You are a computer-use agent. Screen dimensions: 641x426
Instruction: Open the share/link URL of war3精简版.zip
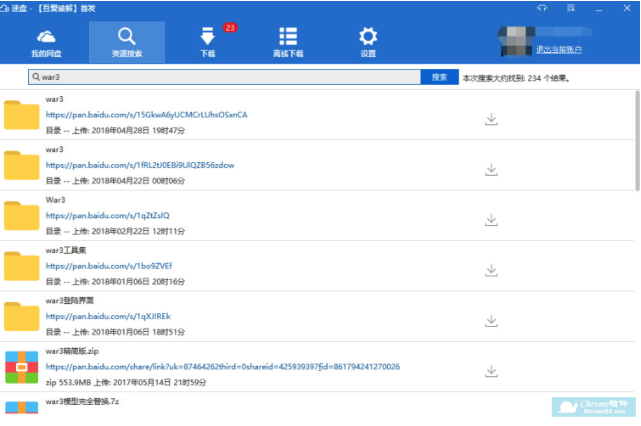pos(223,367)
